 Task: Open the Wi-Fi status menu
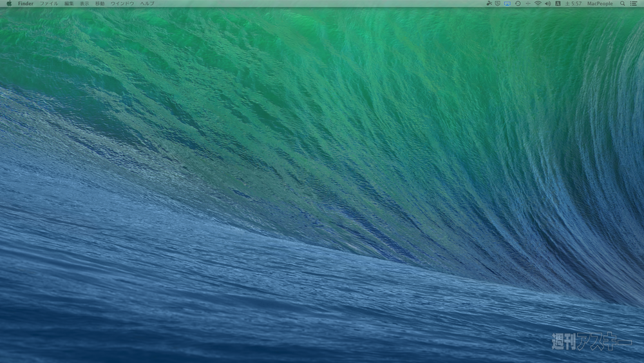coord(538,3)
